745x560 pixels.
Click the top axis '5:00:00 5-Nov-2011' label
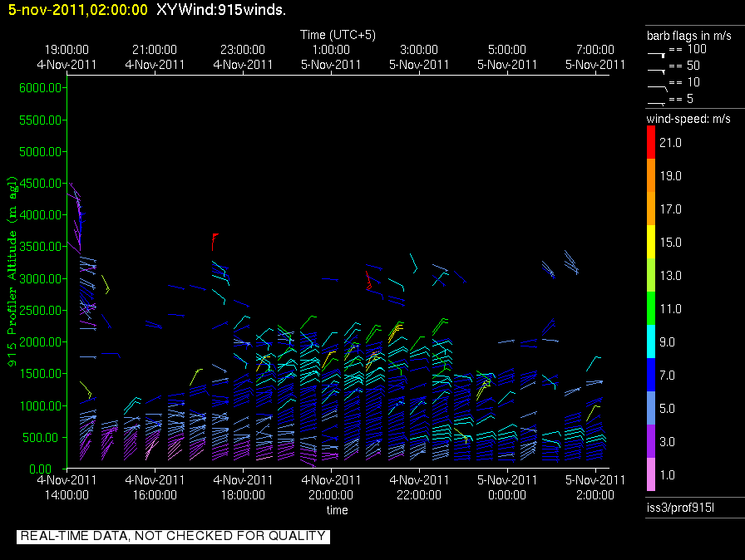507,57
